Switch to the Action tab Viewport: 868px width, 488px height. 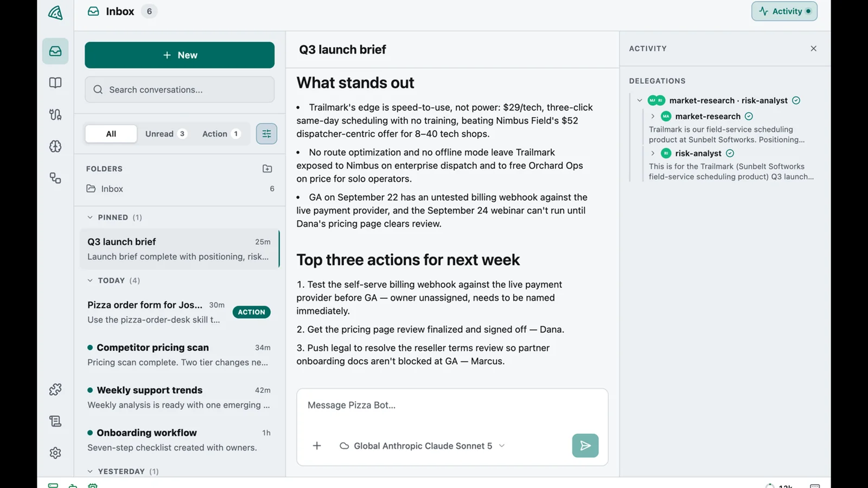(221, 134)
